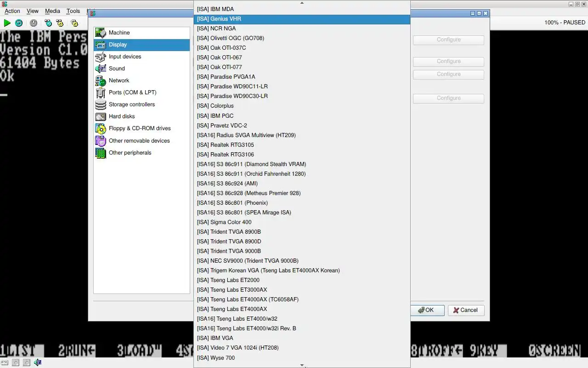Choose [ISA] Olivetti OGC (GO708)
Viewport: 588px width, 368px height.
(x=302, y=38)
